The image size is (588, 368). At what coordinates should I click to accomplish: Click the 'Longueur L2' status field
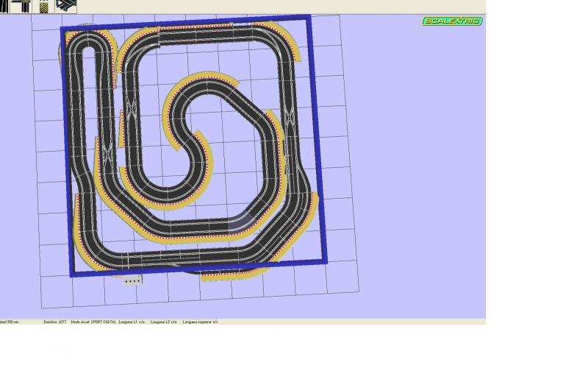(163, 322)
